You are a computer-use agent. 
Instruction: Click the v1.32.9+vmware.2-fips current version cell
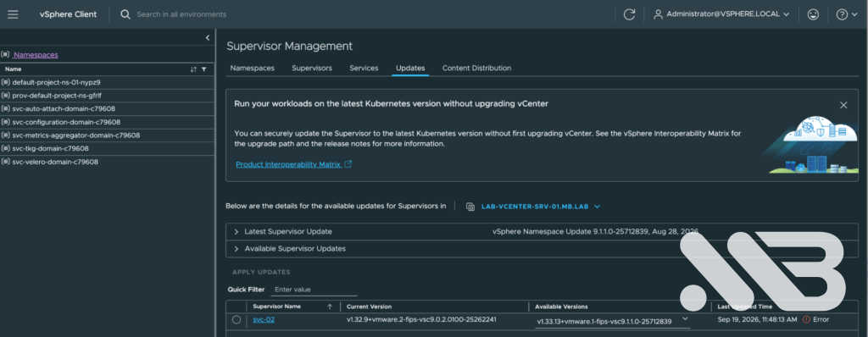click(x=421, y=320)
